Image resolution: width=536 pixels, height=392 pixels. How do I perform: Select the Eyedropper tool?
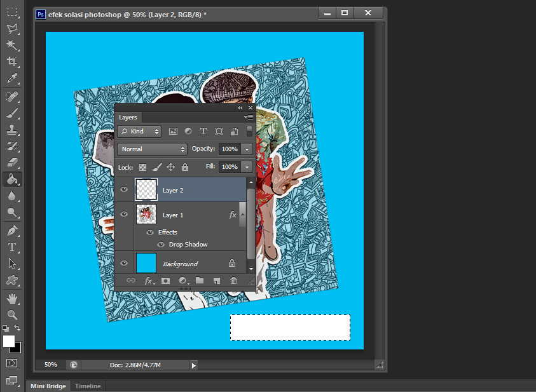[x=12, y=78]
